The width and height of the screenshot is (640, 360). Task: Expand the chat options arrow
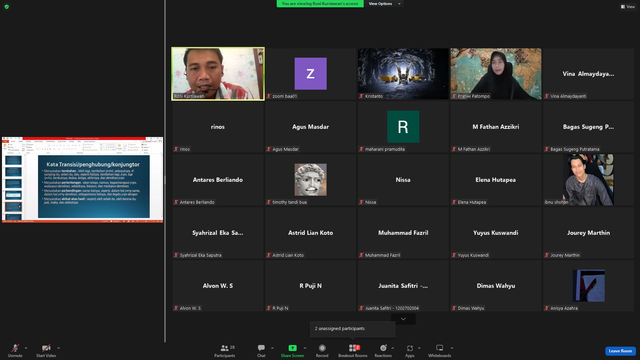click(272, 348)
